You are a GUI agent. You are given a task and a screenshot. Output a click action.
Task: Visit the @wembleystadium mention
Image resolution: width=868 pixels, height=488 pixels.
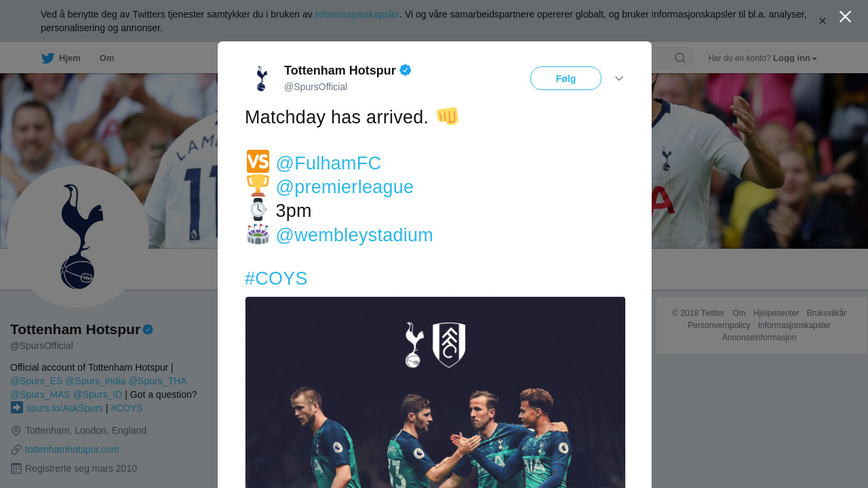pos(354,235)
